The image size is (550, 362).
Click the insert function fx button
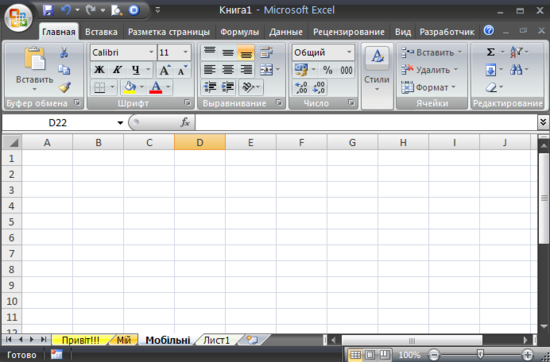(x=185, y=122)
